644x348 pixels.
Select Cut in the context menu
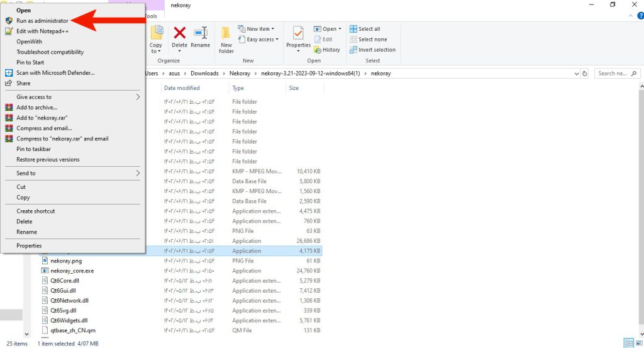pyautogui.click(x=21, y=187)
